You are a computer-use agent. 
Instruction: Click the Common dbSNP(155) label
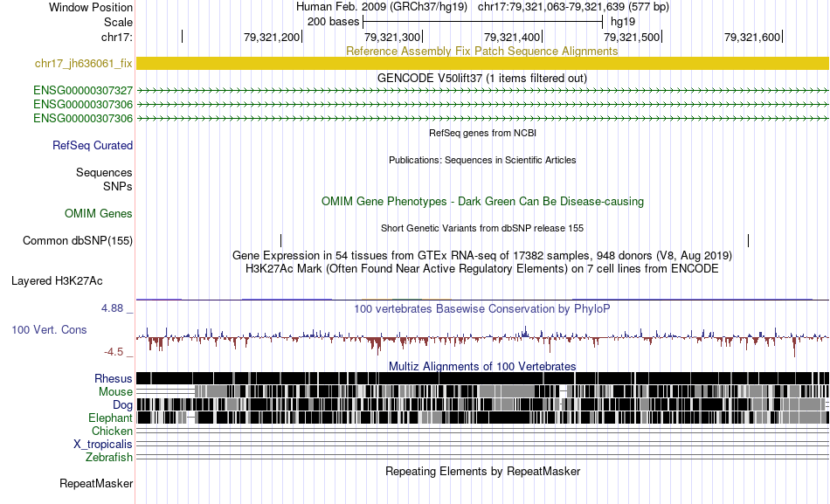tap(78, 241)
